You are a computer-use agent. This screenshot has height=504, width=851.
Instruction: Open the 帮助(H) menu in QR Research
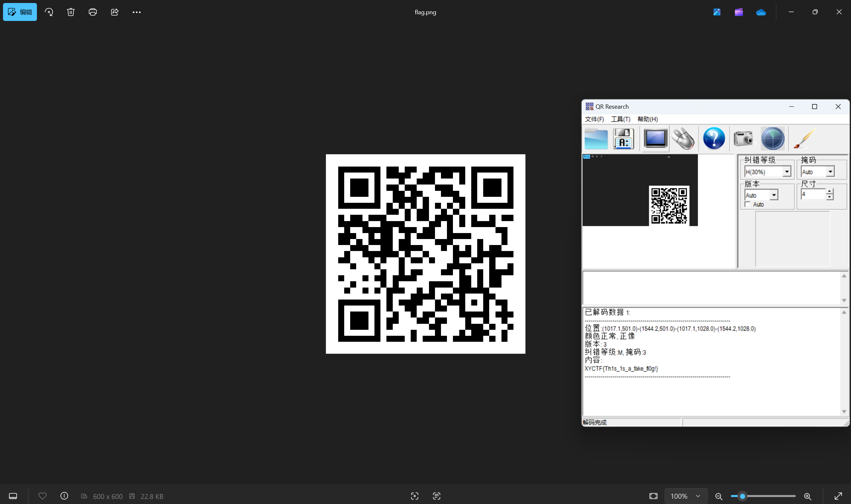coord(647,119)
